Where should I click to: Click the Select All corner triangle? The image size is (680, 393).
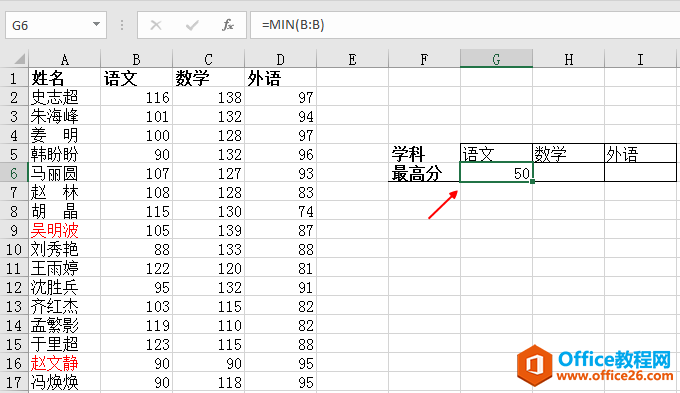coord(19,59)
